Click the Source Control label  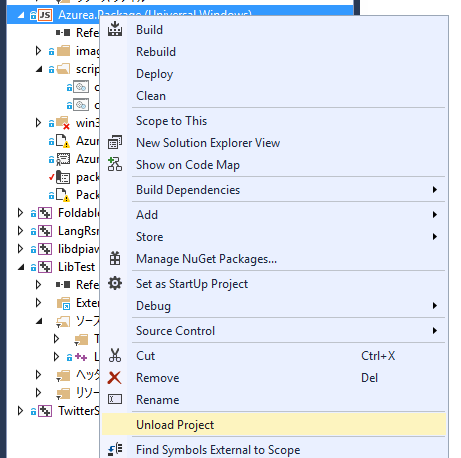point(175,331)
